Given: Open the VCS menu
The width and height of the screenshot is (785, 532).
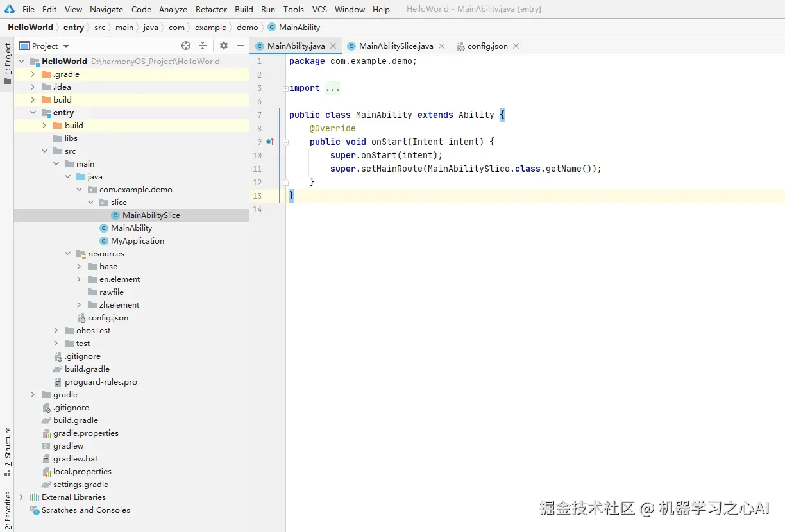Looking at the screenshot, I should coord(319,9).
